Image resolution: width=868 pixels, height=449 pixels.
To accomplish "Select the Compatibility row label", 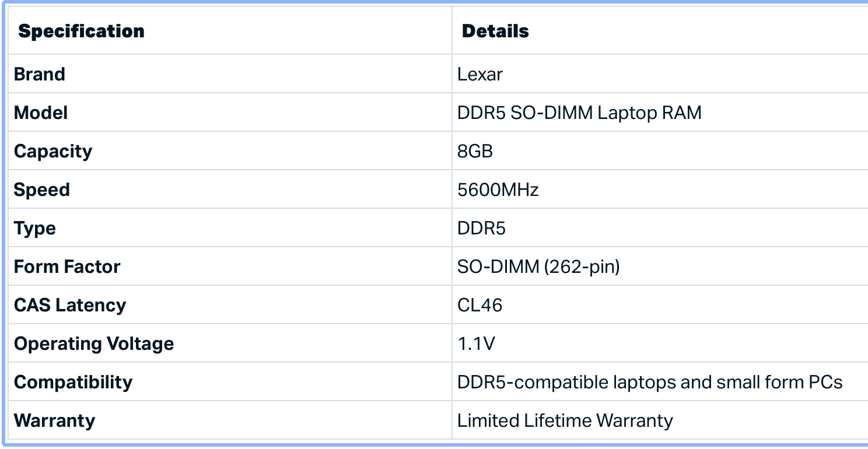I will click(73, 382).
